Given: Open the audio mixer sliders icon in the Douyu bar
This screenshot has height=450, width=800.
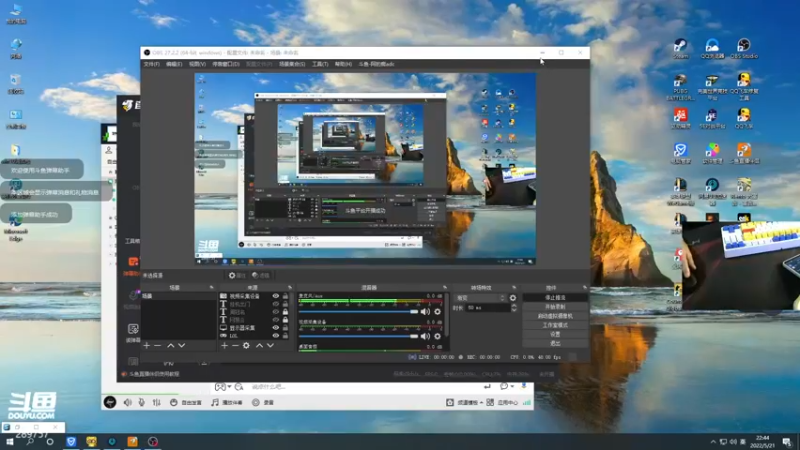Looking at the screenshot, I should click(x=157, y=403).
